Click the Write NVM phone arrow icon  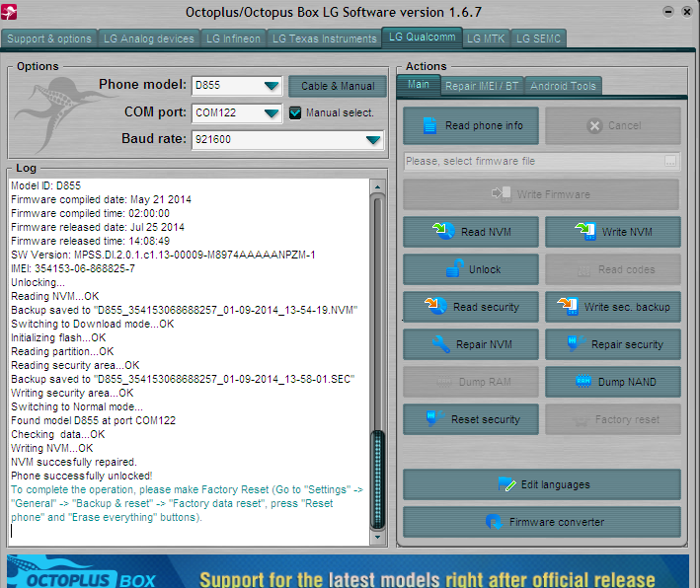point(585,231)
